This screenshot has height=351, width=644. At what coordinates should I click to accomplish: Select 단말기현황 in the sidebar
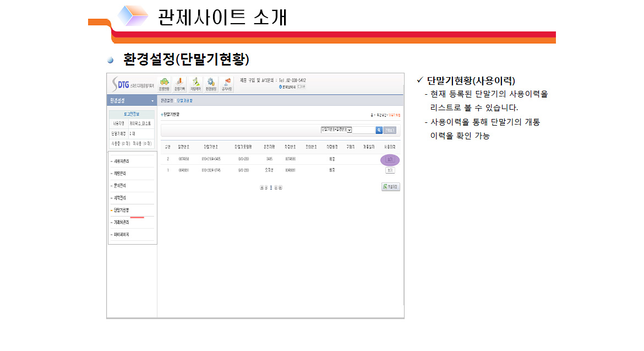click(121, 210)
